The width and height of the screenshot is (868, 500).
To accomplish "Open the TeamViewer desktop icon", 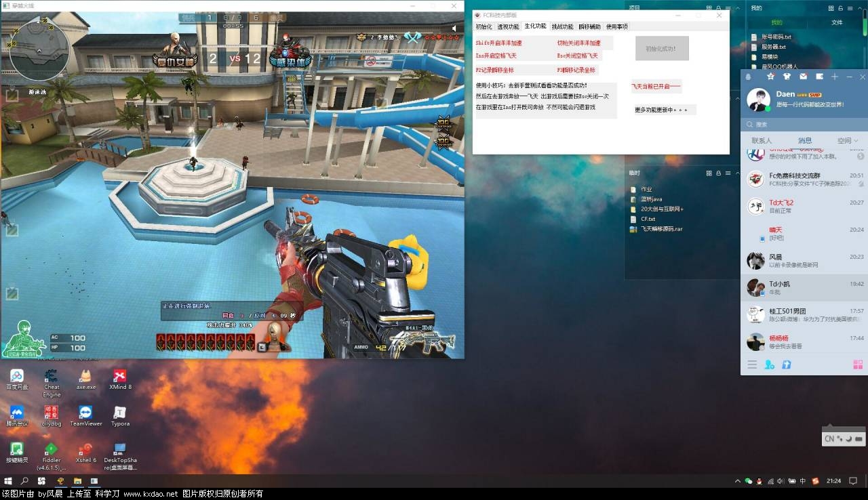I will [x=85, y=416].
